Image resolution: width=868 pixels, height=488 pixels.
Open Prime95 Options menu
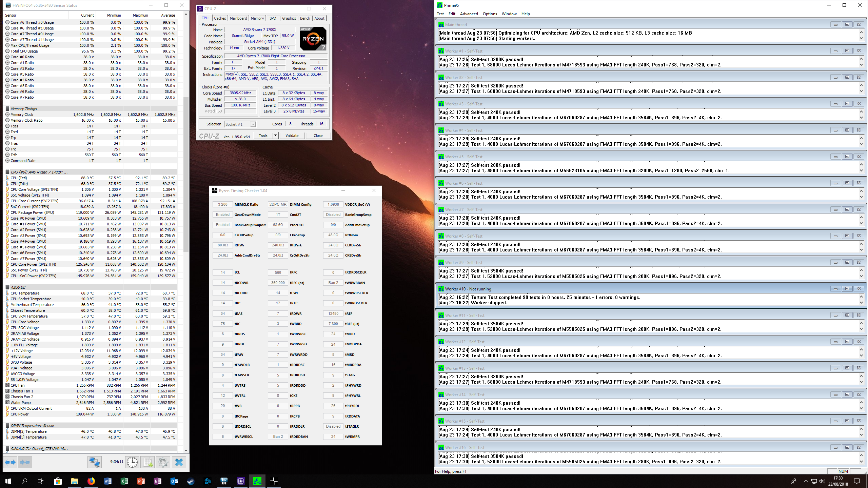[x=490, y=14]
